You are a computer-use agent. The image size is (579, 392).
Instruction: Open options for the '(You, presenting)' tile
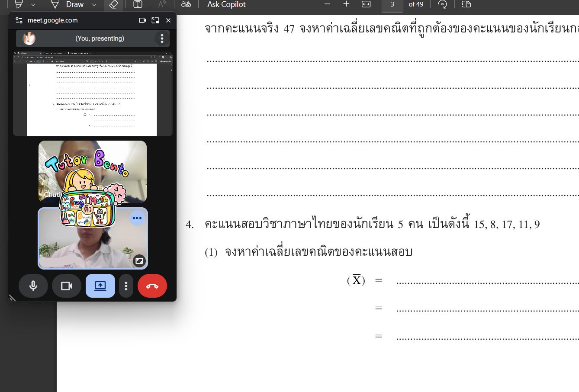[x=162, y=38]
